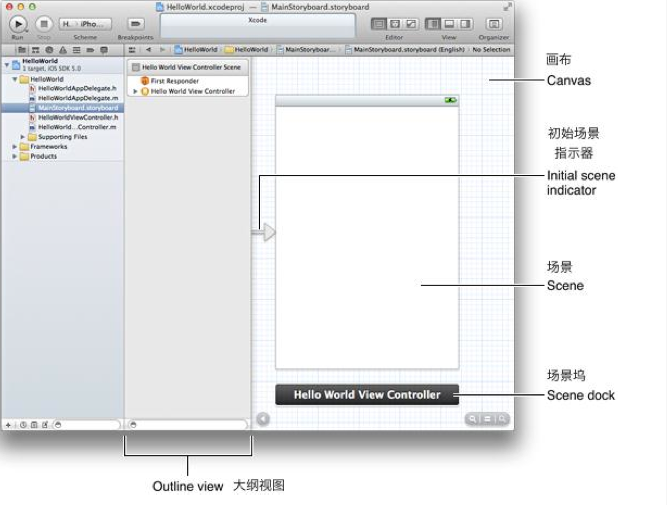Expand the Products group
Image resolution: width=667 pixels, height=505 pixels.
point(14,157)
